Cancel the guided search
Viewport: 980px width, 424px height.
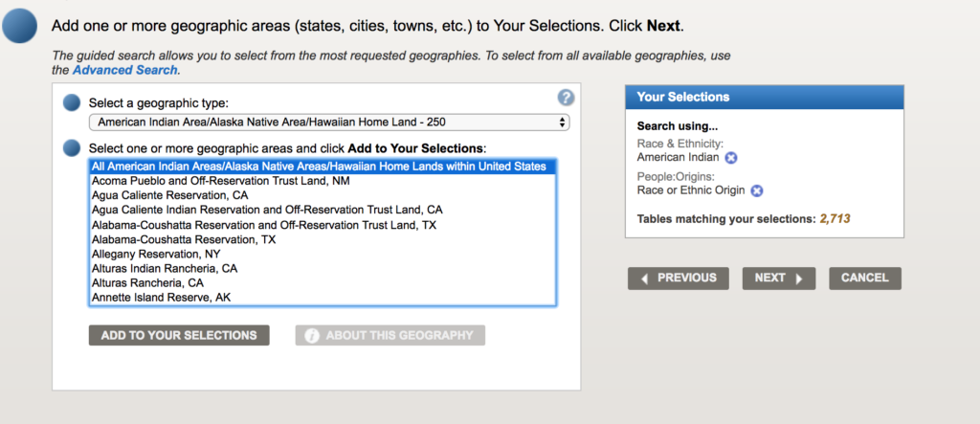[865, 279]
